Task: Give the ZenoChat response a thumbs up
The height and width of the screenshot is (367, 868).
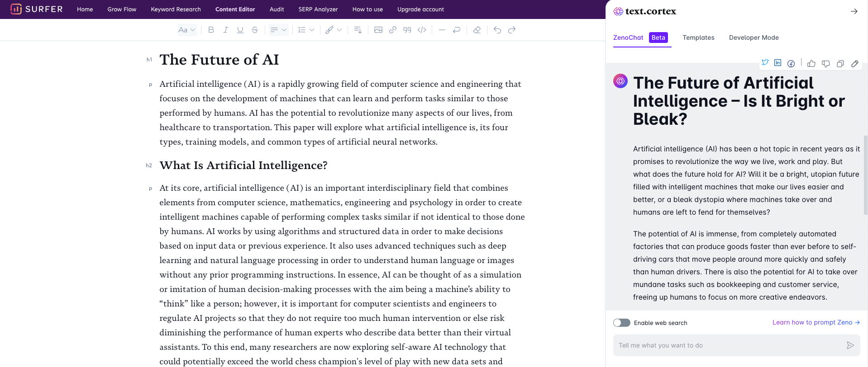Action: click(811, 64)
